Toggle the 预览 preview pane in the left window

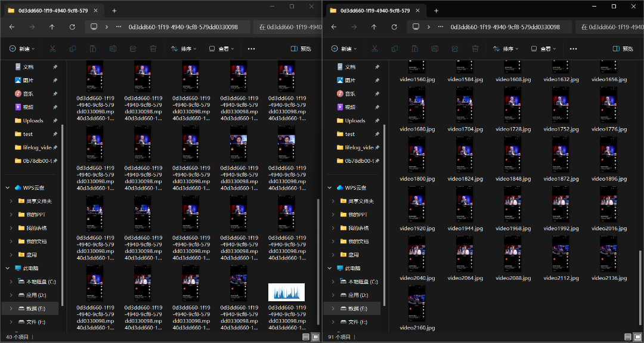click(x=301, y=49)
